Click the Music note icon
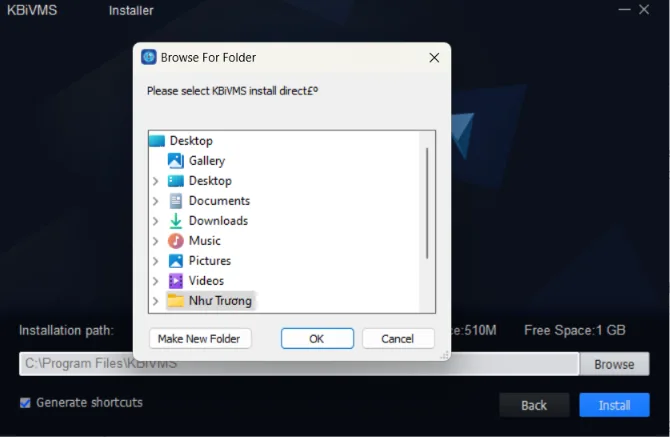 pyautogui.click(x=175, y=241)
